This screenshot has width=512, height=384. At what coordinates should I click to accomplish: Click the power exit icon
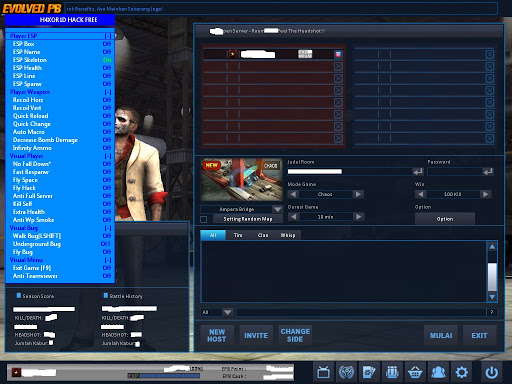click(x=491, y=372)
